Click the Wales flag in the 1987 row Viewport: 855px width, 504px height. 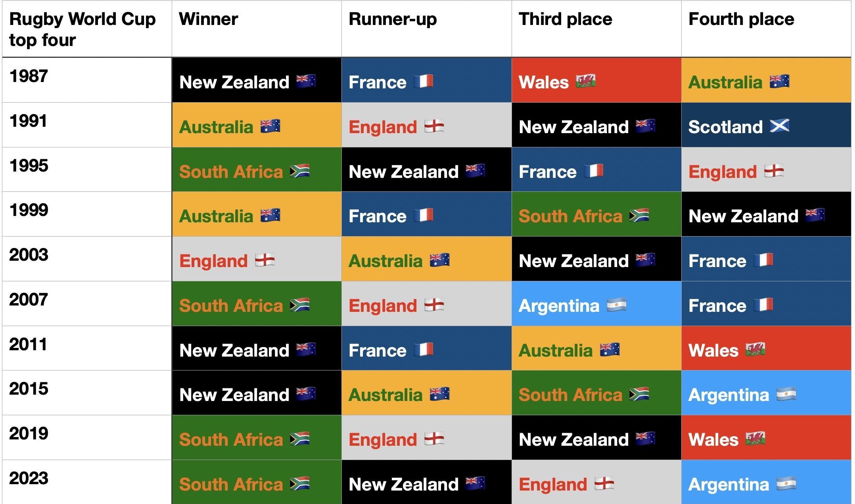(x=585, y=81)
